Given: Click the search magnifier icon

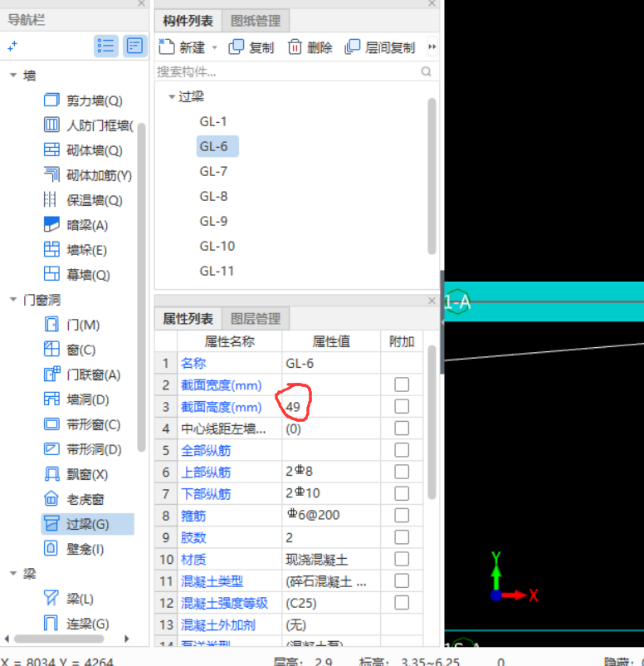Looking at the screenshot, I should 427,71.
